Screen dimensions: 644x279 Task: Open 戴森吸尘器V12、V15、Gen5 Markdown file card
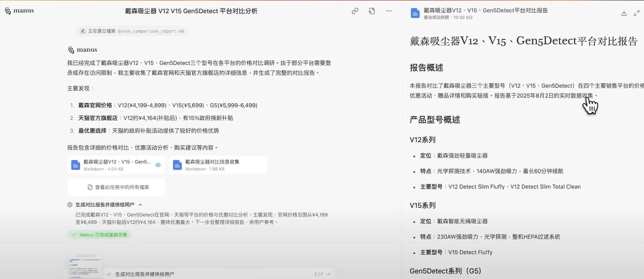point(116,165)
